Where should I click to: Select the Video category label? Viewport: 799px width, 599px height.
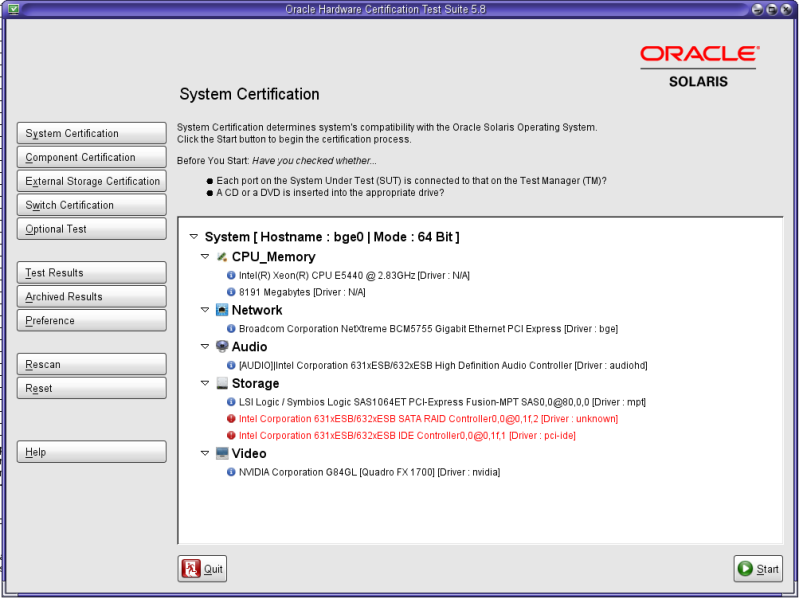click(249, 453)
